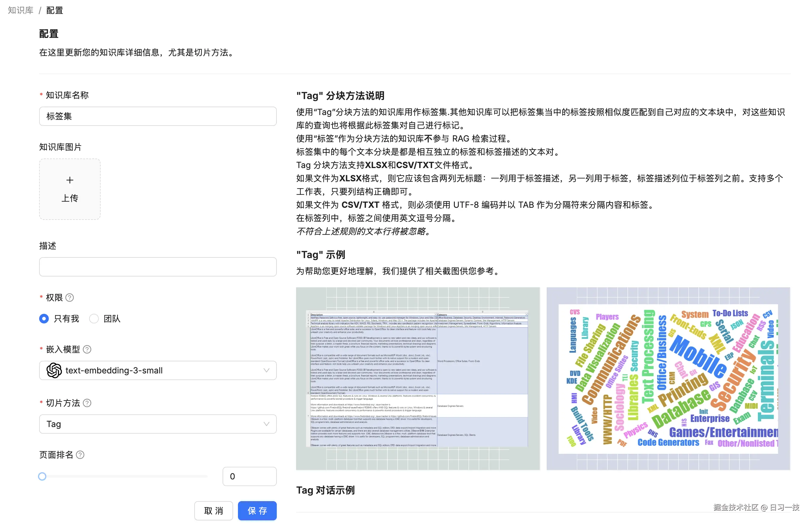The image size is (812, 524).
Task: Click the help icon next to 权限
Action: [70, 298]
